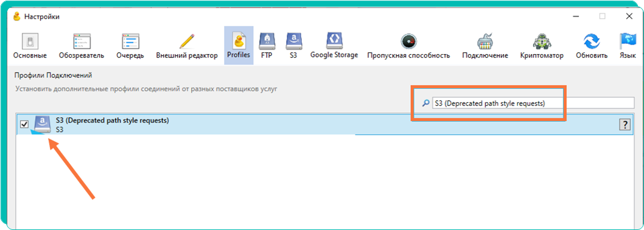Open the Криптоматор settings tab
The image size is (644, 230).
tap(542, 46)
